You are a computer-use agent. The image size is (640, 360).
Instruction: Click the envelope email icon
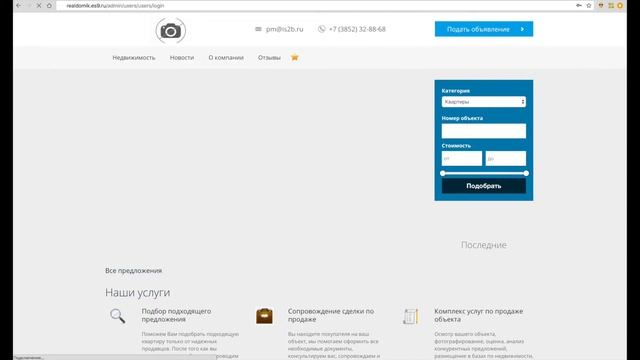[x=258, y=29]
